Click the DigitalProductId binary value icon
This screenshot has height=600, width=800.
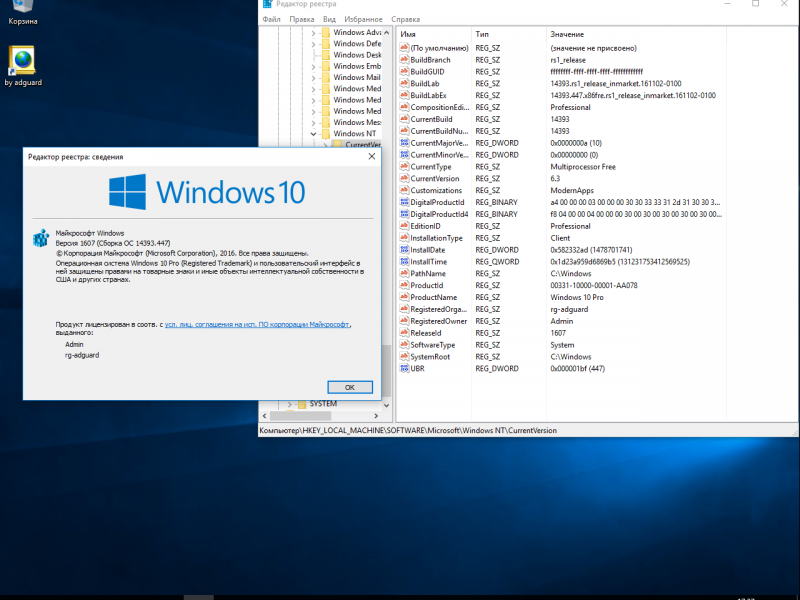click(404, 202)
